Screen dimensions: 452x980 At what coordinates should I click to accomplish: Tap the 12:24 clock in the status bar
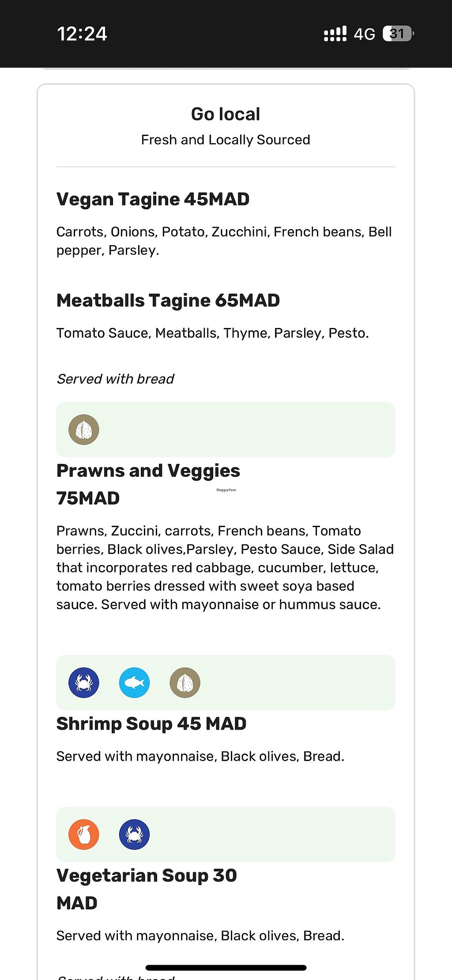point(82,34)
